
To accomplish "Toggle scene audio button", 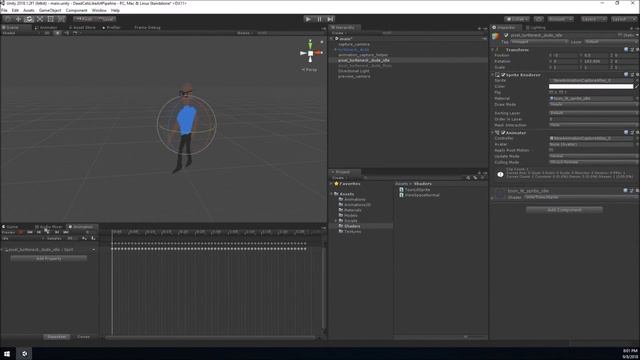I will [x=67, y=33].
